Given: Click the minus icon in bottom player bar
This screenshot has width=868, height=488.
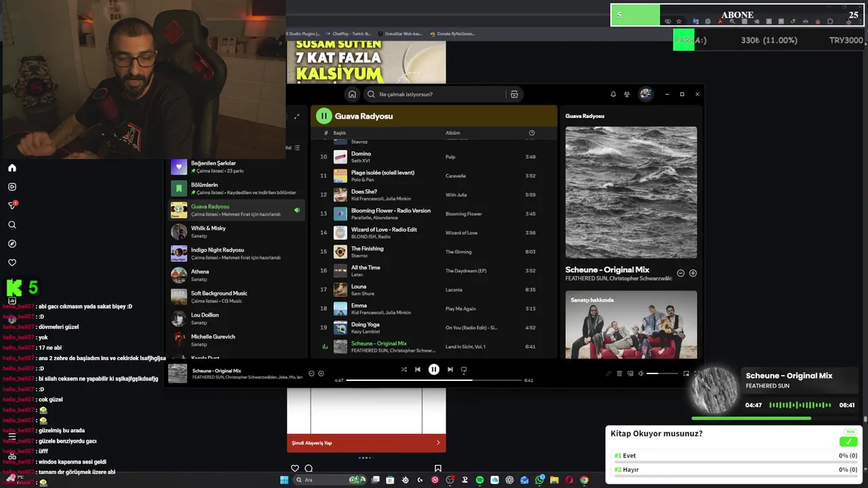Looking at the screenshot, I should 311,373.
